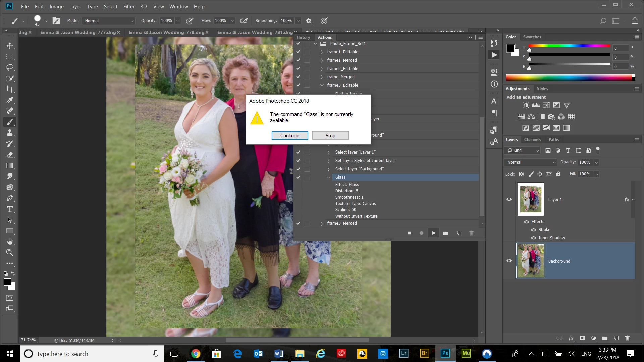644x362 pixels.
Task: Select the Crop tool
Action: coord(10,89)
